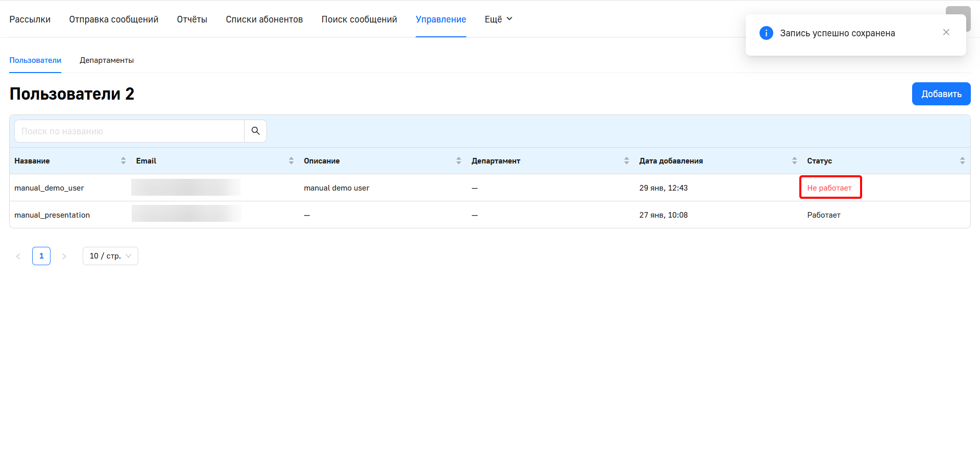Screen dimensions: 980x466
Task: Close the saved record notification
Action: tap(946, 32)
